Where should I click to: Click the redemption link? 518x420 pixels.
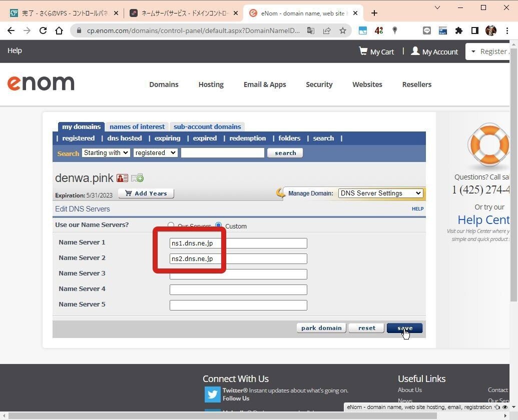[x=247, y=138]
